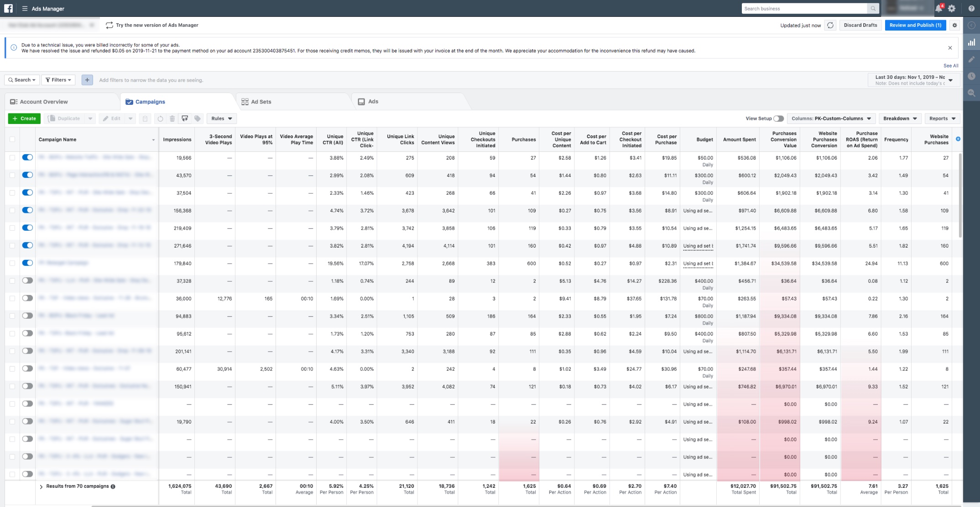Switch to the Campaigns tab

(178, 102)
